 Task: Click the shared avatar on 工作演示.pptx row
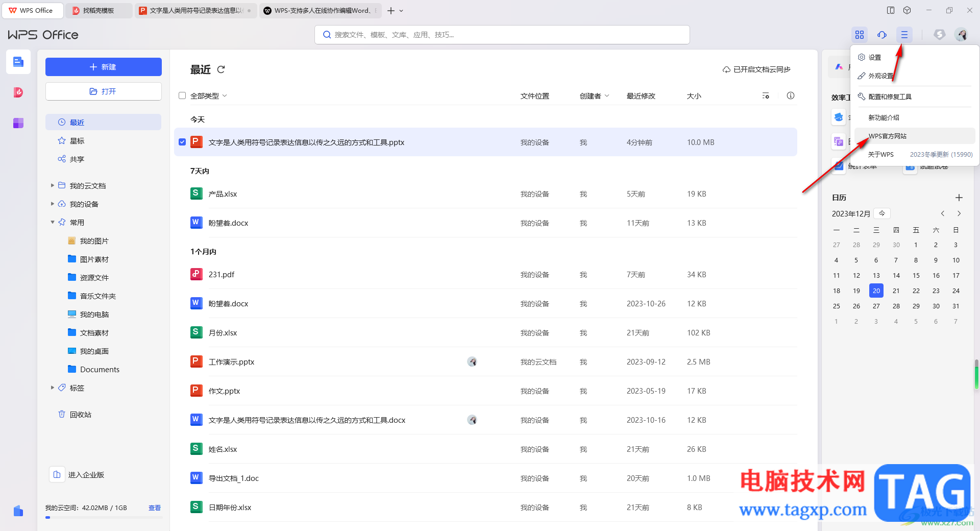[472, 361]
